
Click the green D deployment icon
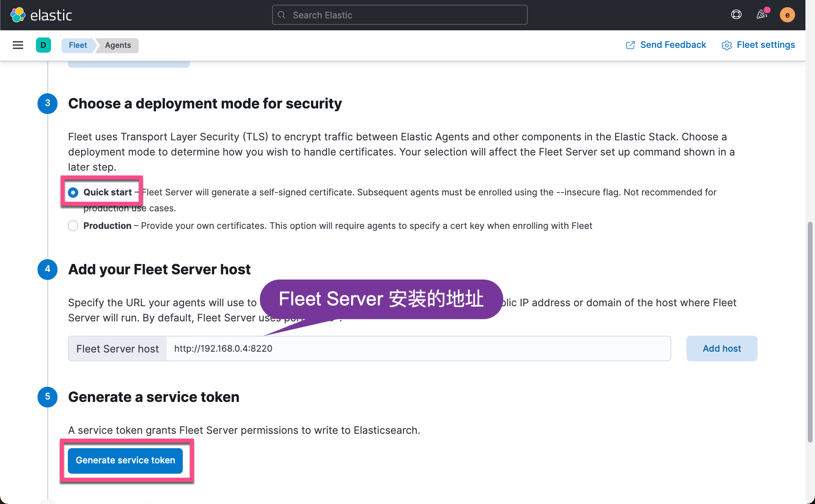point(44,45)
